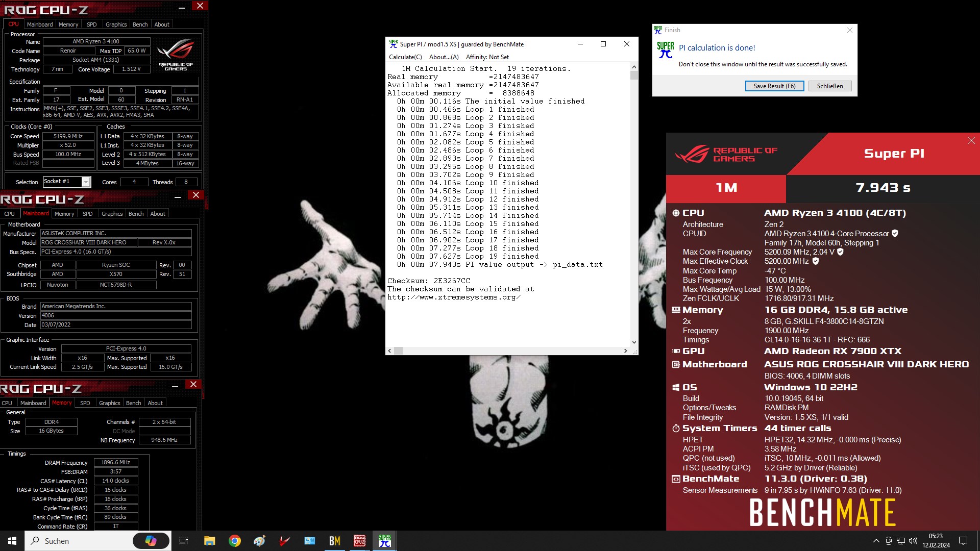Click the Schließen button in Finish dialog

(830, 86)
